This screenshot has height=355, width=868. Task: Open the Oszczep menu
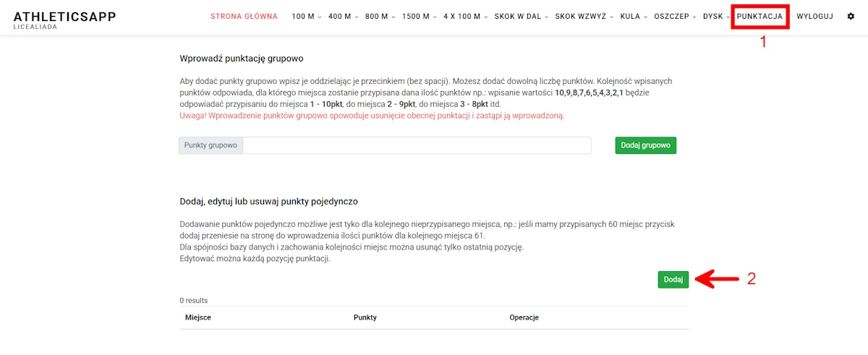(675, 17)
